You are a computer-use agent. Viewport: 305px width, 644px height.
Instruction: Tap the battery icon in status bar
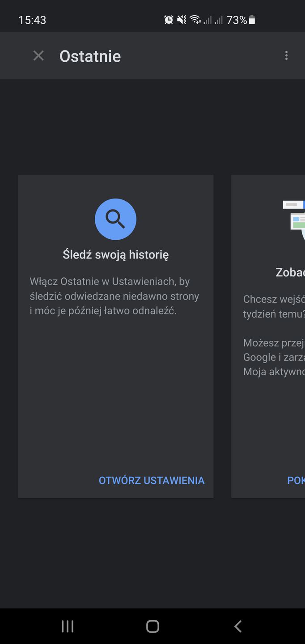pos(252,20)
